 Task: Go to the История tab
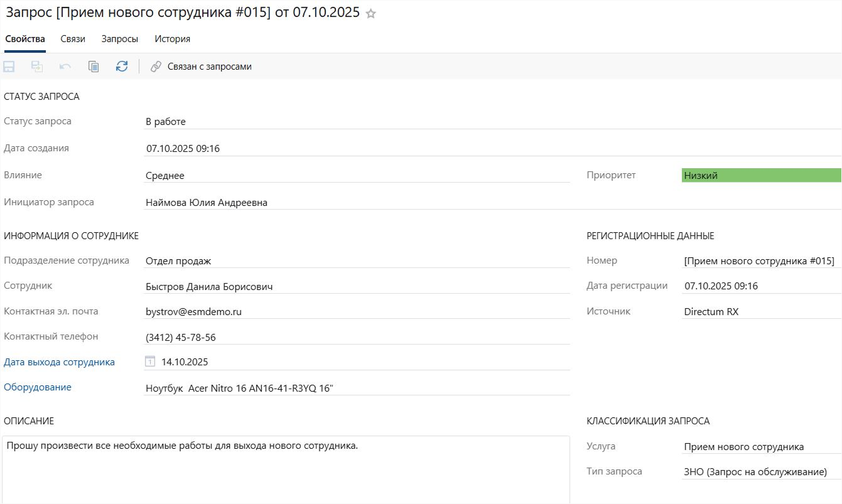[x=173, y=39]
